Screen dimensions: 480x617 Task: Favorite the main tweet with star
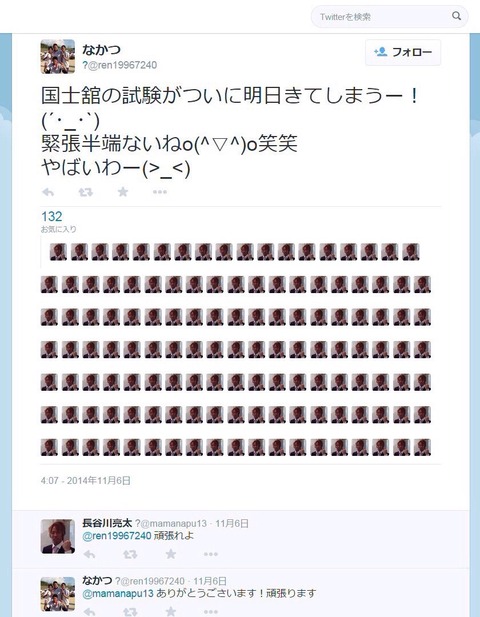(123, 192)
